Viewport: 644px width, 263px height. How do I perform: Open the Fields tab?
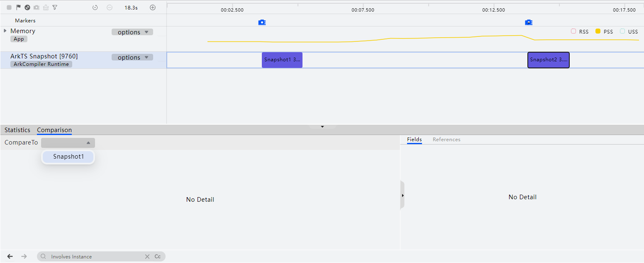[415, 140]
